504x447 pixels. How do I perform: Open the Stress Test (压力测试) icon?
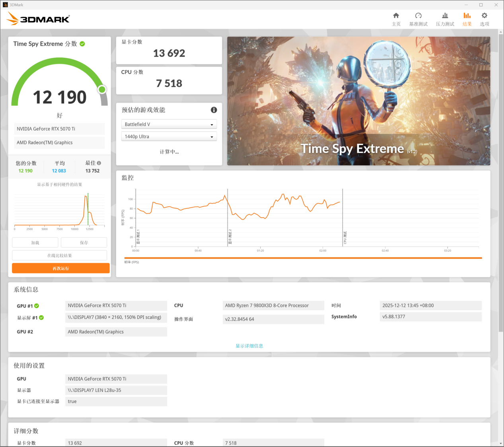[445, 16]
